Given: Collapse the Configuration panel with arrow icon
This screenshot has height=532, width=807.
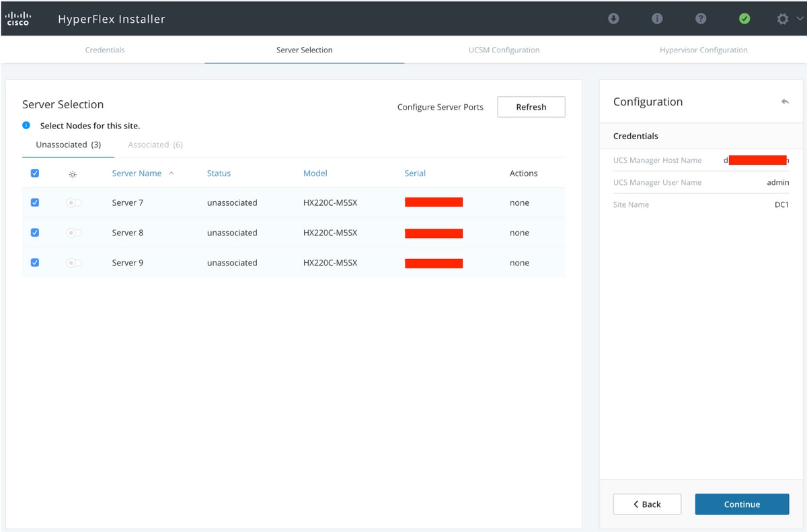Looking at the screenshot, I should 785,102.
